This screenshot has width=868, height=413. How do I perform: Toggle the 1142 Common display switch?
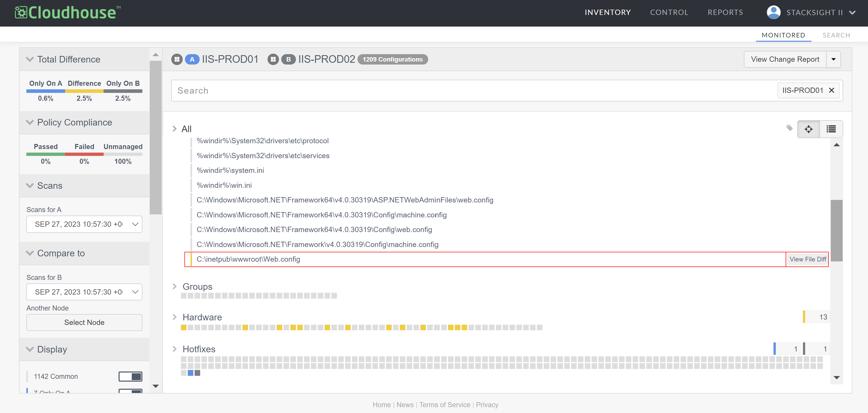(x=130, y=376)
